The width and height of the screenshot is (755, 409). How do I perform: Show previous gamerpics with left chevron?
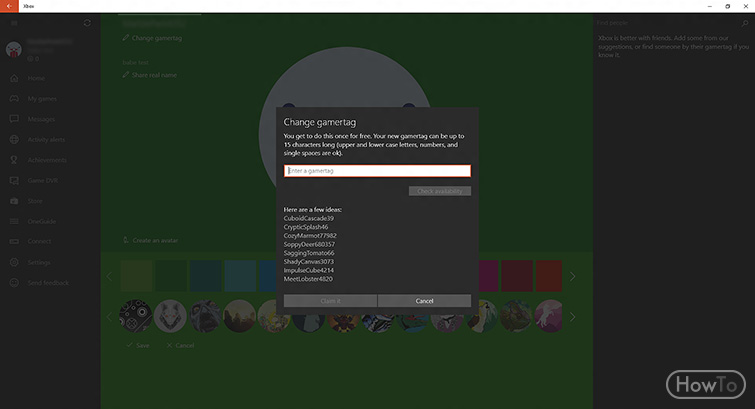[x=109, y=317]
